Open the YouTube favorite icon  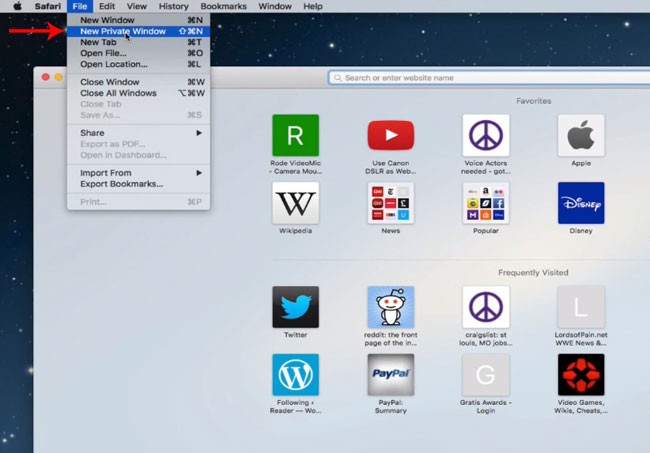coord(390,135)
